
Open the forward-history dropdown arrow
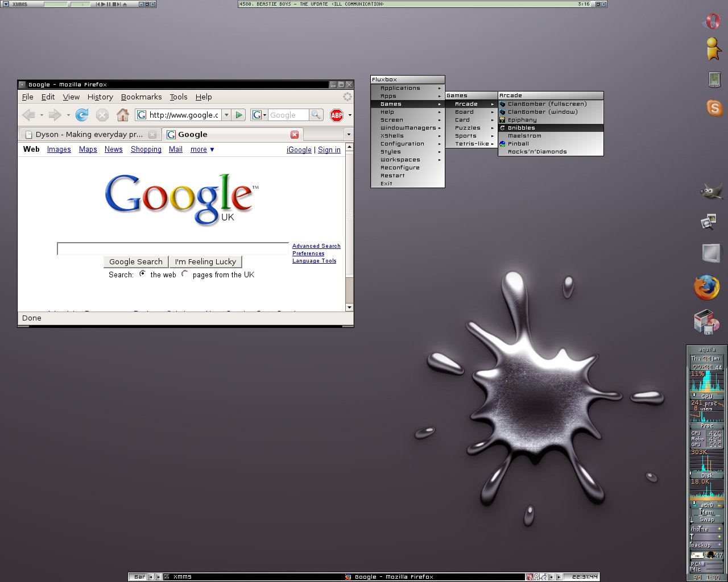(x=68, y=115)
